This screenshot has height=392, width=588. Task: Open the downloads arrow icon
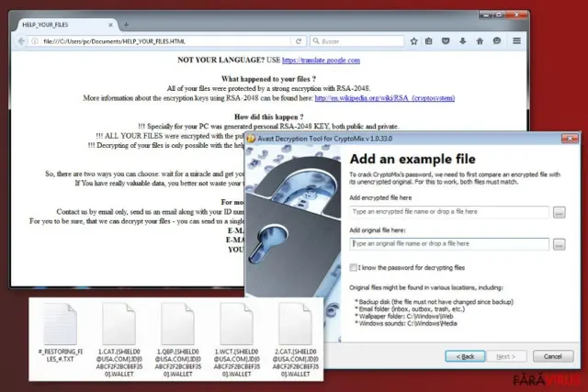pos(463,41)
